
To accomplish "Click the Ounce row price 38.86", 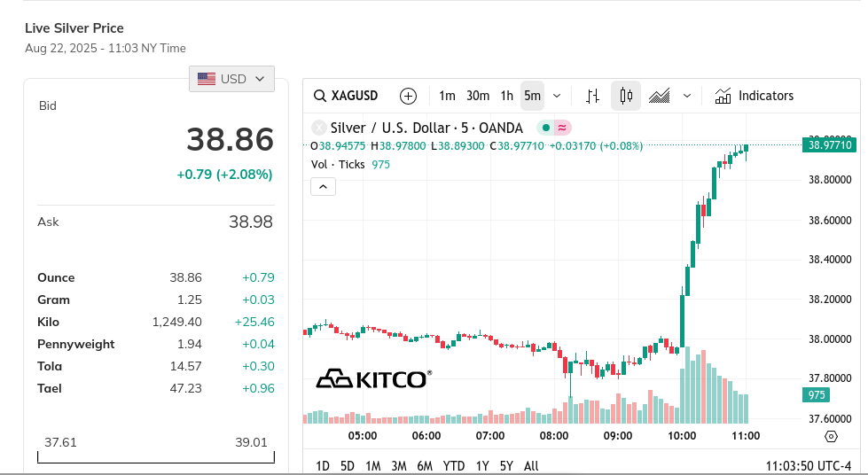I will pos(185,277).
